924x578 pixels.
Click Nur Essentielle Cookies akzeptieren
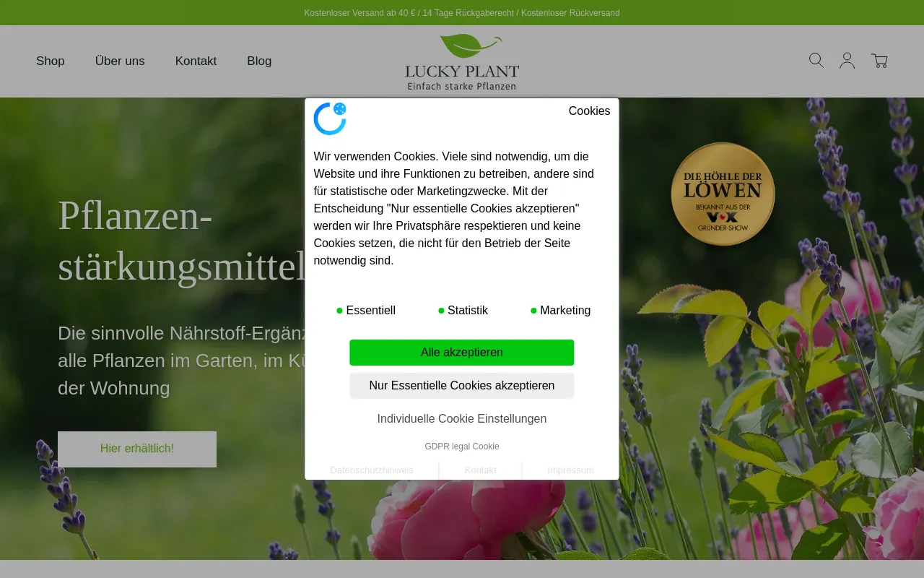pos(461,386)
